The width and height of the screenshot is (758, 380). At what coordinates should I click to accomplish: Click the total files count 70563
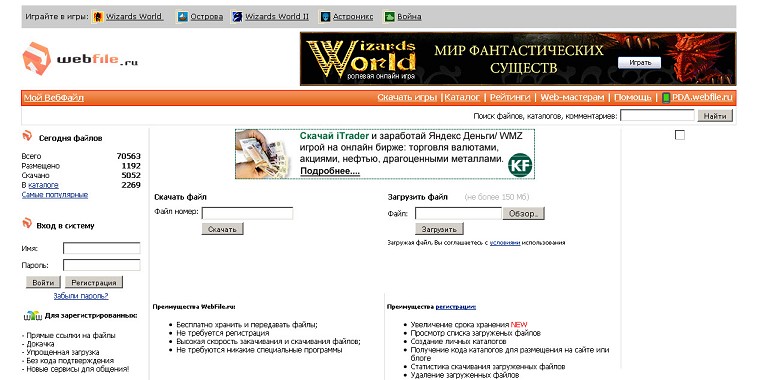(129, 156)
